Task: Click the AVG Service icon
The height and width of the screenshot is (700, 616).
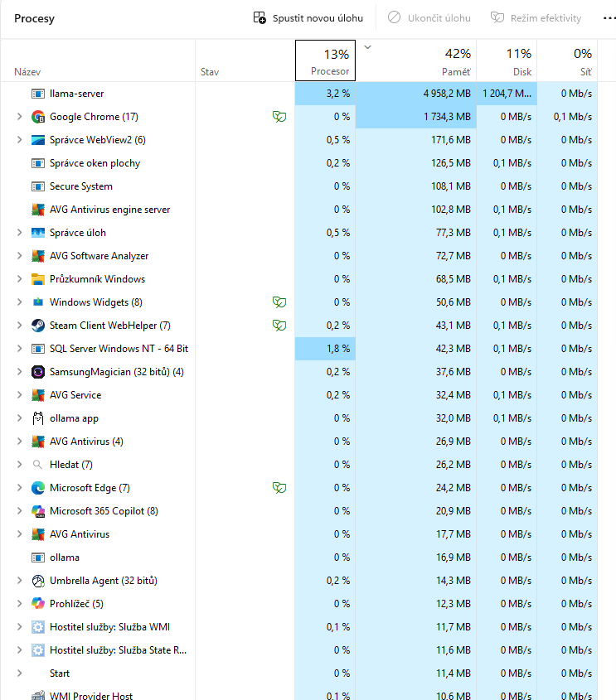Action: point(38,395)
